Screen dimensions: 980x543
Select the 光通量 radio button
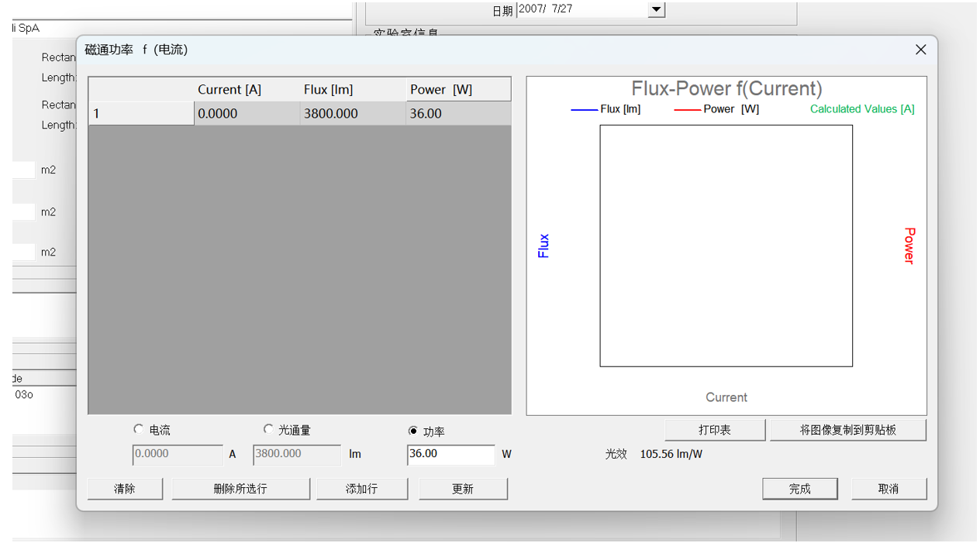pyautogui.click(x=269, y=430)
